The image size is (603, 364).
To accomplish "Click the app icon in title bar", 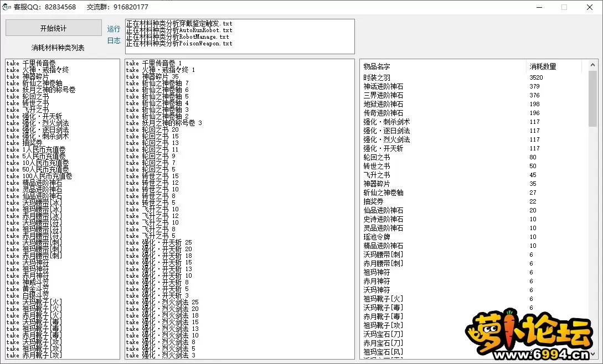I will click(x=7, y=7).
